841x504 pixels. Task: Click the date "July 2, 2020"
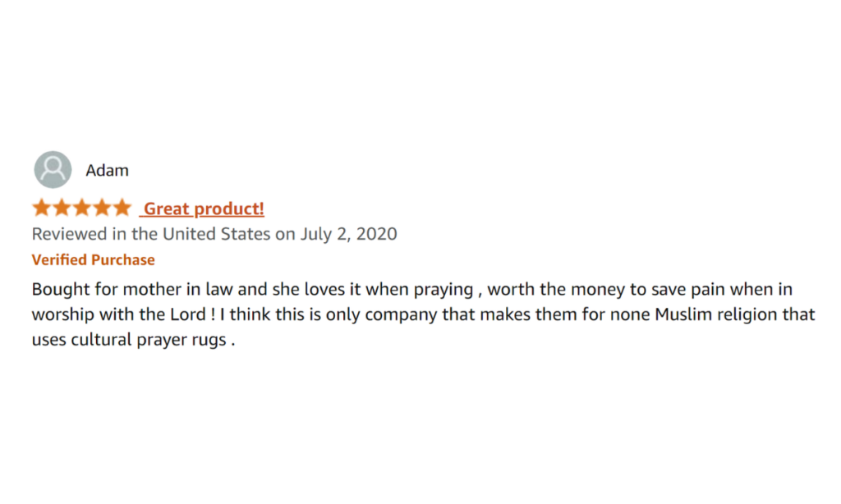point(348,234)
